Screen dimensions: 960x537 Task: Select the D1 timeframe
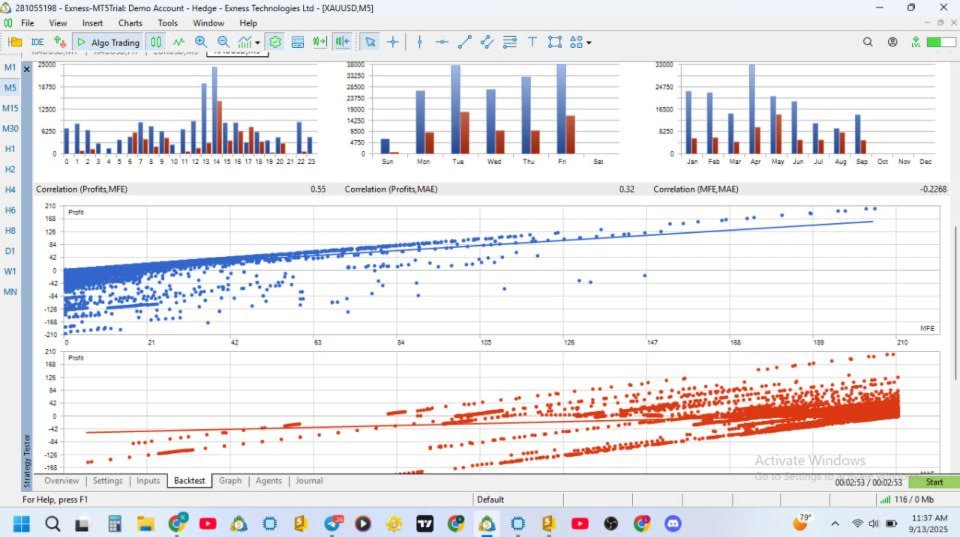tap(10, 251)
